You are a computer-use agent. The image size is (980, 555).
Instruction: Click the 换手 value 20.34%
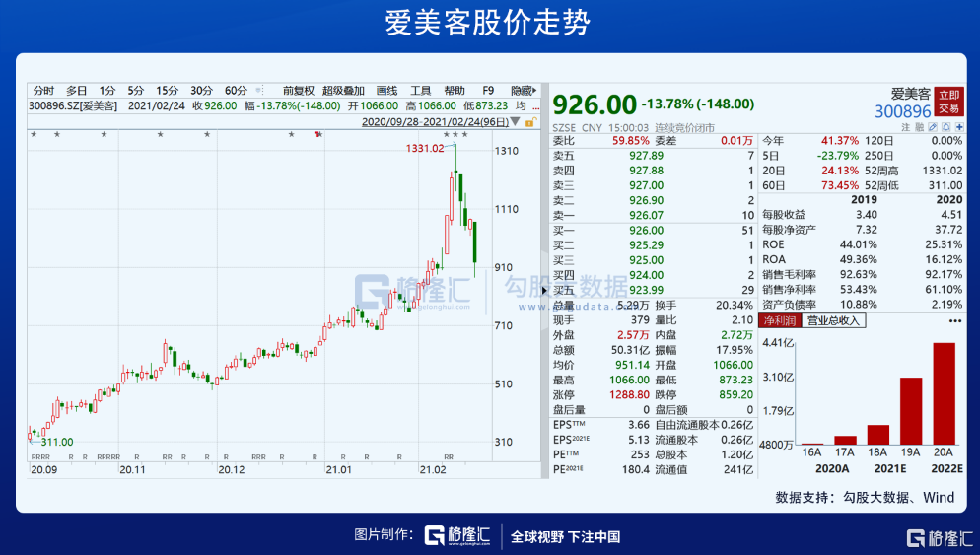click(735, 305)
